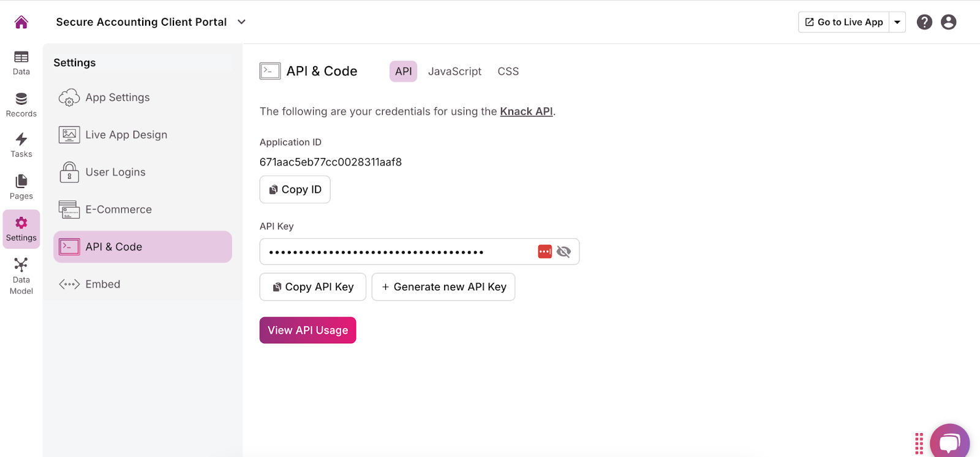Expand the Go to Live App dropdown arrow
980x457 pixels.
[x=897, y=22]
